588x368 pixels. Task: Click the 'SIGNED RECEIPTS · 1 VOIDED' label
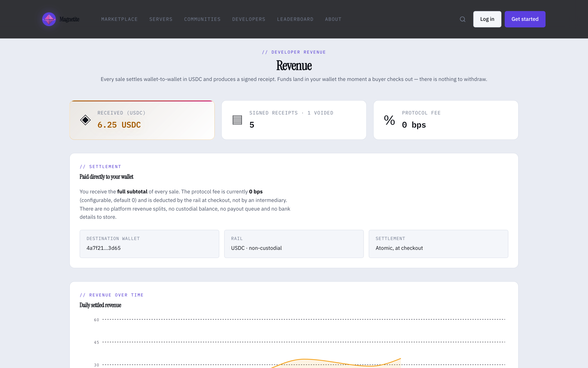(x=291, y=113)
